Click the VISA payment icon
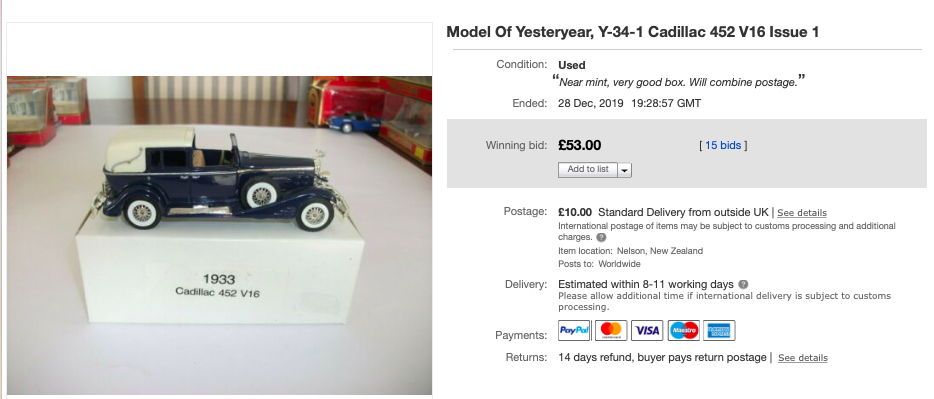The image size is (934, 399). coord(647,331)
